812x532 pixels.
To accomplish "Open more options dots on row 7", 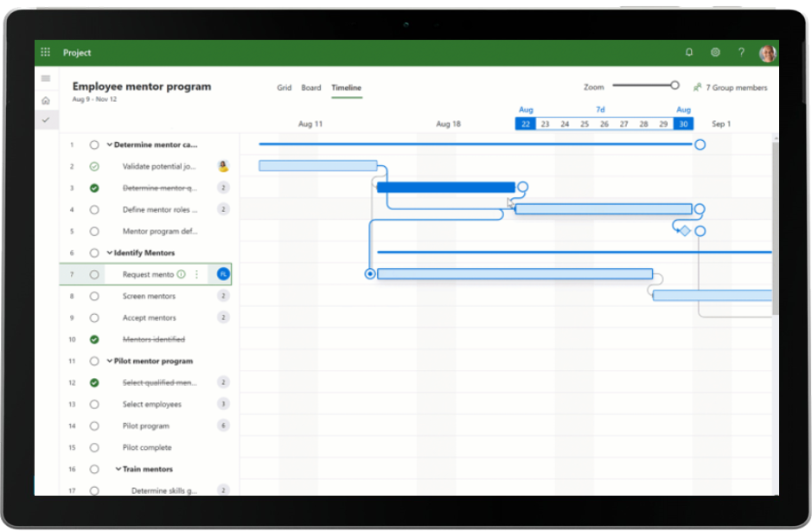I will click(196, 274).
